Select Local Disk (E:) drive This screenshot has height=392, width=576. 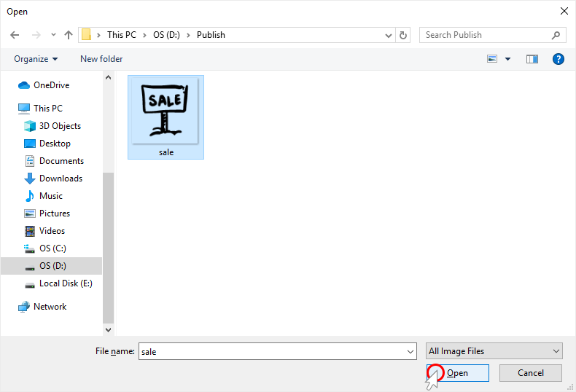point(66,283)
